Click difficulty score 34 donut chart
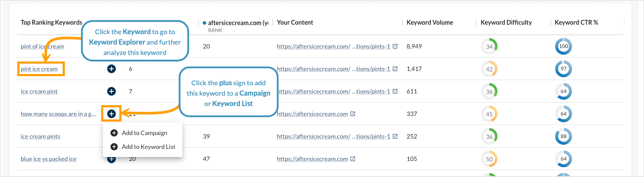The image size is (644, 177). coord(489,46)
